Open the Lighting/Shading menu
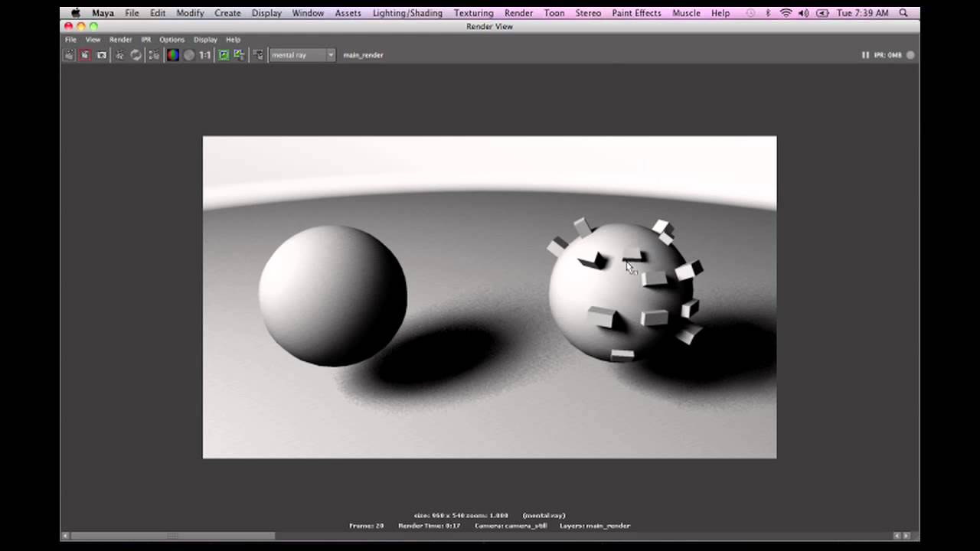The width and height of the screenshot is (980, 551). [x=407, y=13]
